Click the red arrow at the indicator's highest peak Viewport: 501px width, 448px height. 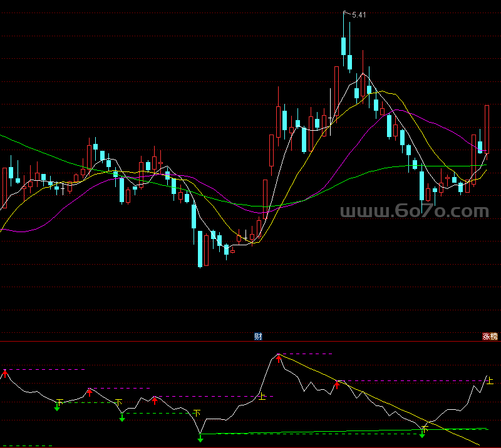(x=279, y=359)
